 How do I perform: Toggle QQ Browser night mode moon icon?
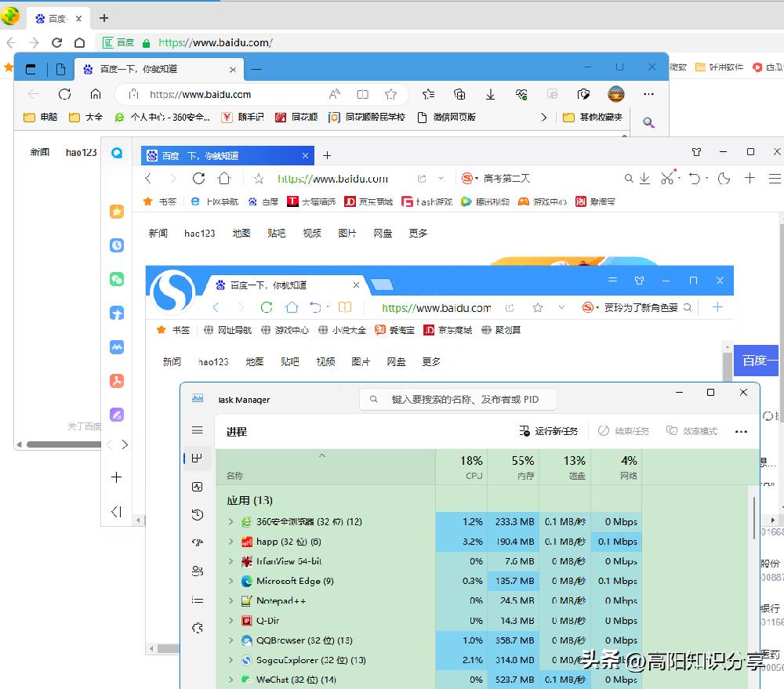point(724,178)
